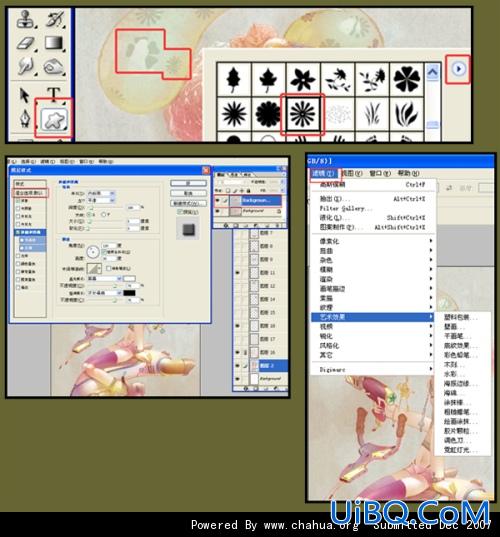Choose Filter Gallery... from Filter menu

tap(373, 208)
